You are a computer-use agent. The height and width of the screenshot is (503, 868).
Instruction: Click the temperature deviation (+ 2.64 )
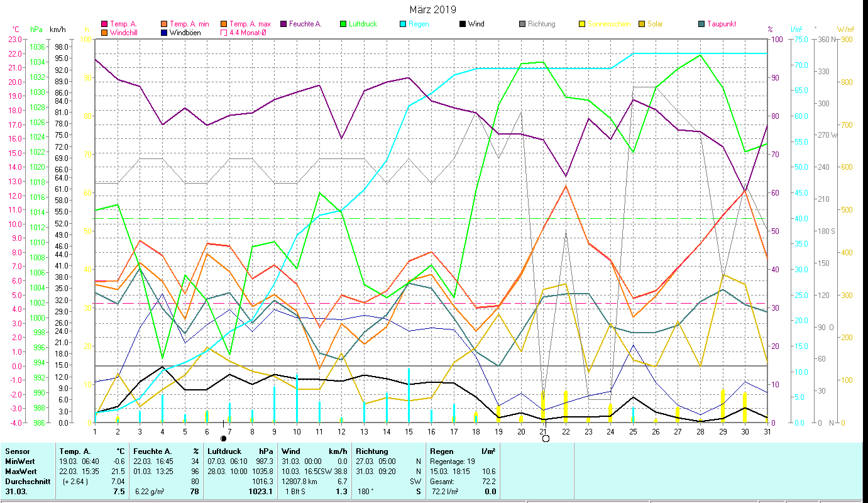click(x=76, y=481)
